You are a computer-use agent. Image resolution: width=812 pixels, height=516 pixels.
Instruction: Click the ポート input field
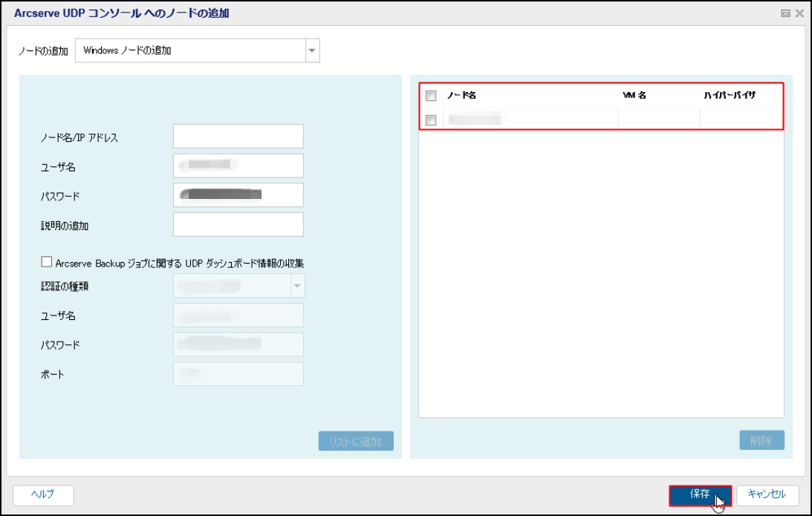(238, 373)
